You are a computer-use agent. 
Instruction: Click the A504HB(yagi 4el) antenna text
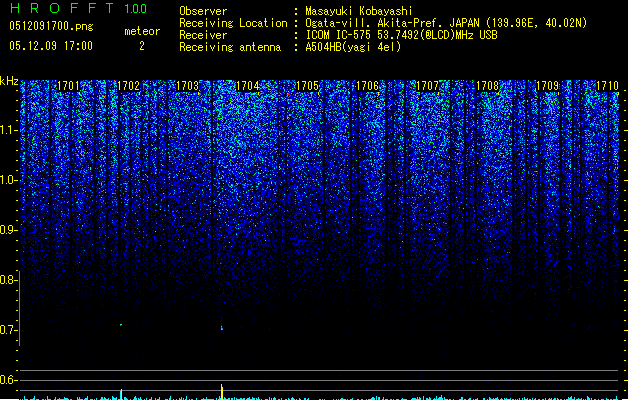pyautogui.click(x=353, y=47)
